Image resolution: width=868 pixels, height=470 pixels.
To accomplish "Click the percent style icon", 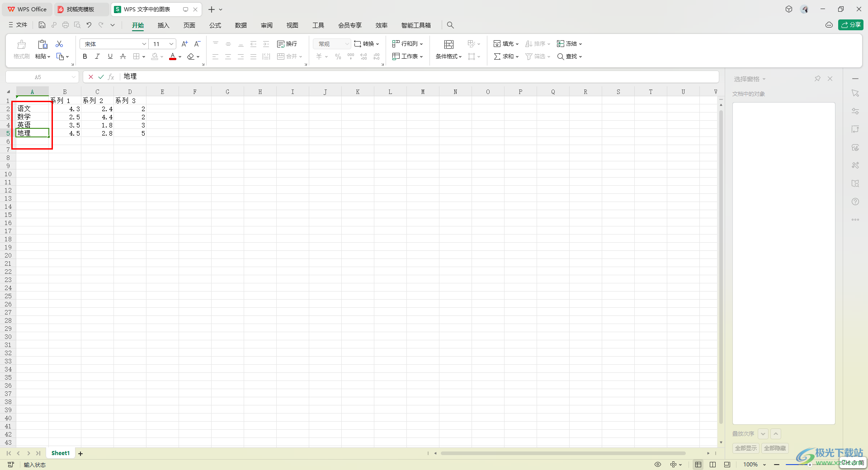I will coord(338,56).
